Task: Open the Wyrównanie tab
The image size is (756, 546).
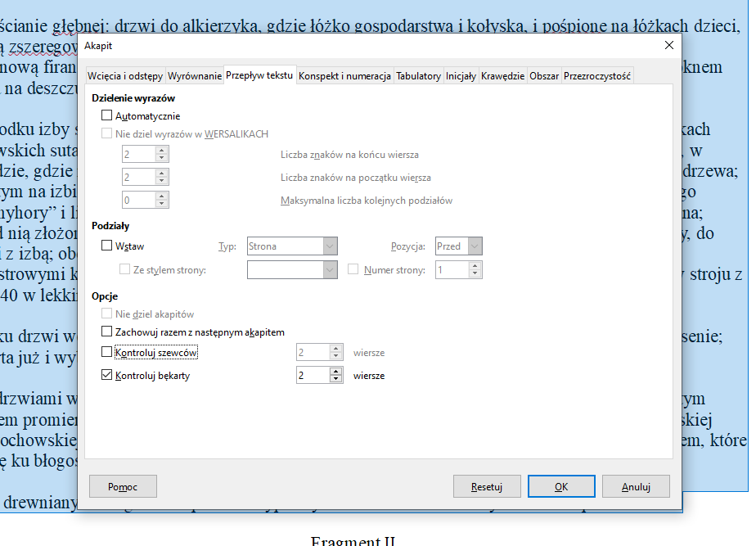Action: click(x=195, y=76)
